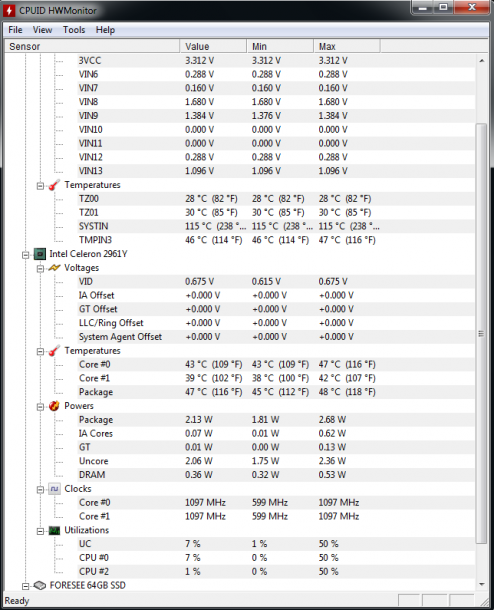Click the Value column header
494x610 pixels.
pos(213,46)
